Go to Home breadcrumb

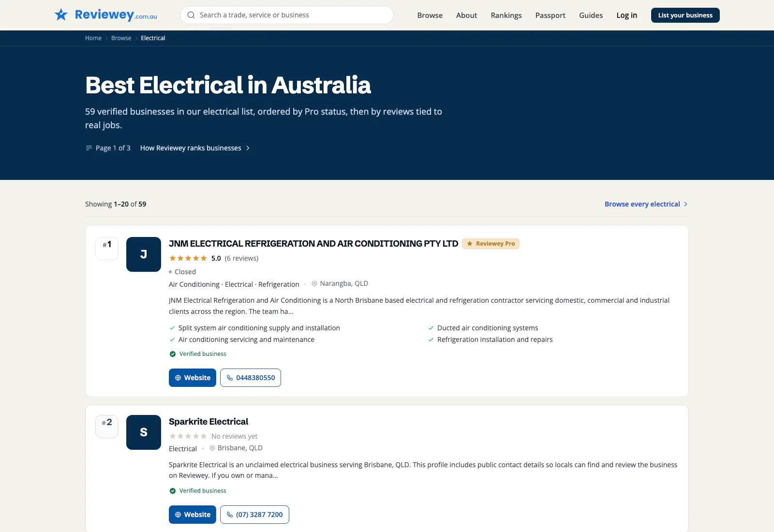(93, 38)
